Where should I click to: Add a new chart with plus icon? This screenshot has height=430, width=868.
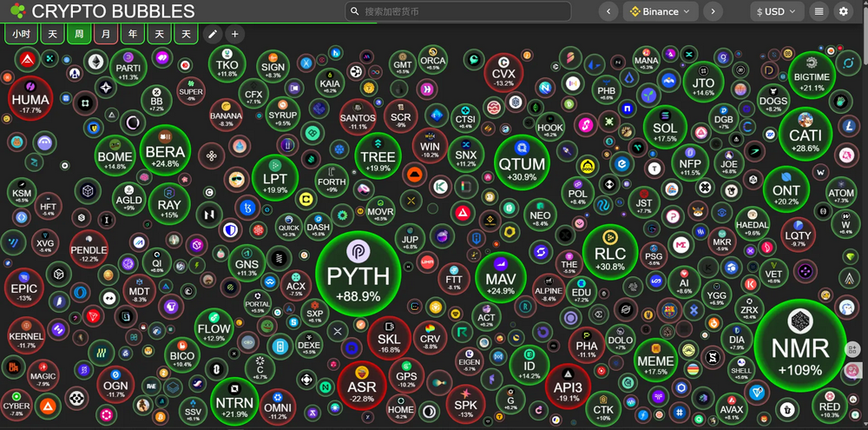point(235,34)
